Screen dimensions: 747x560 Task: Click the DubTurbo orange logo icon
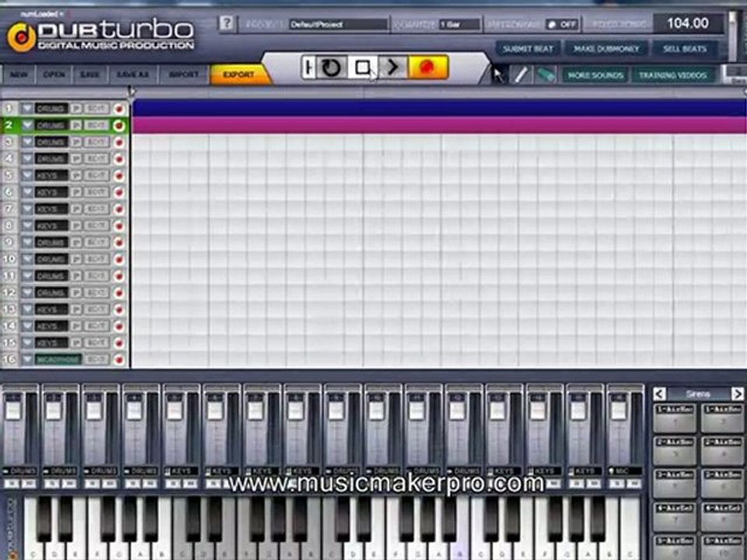pos(22,37)
